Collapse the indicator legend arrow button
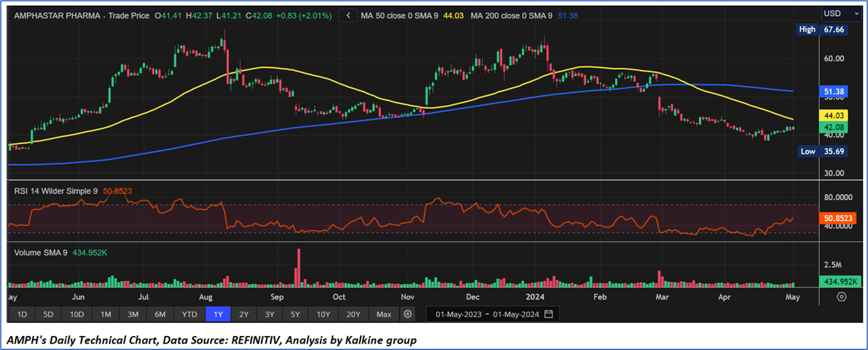868x350 pixels. pyautogui.click(x=348, y=15)
